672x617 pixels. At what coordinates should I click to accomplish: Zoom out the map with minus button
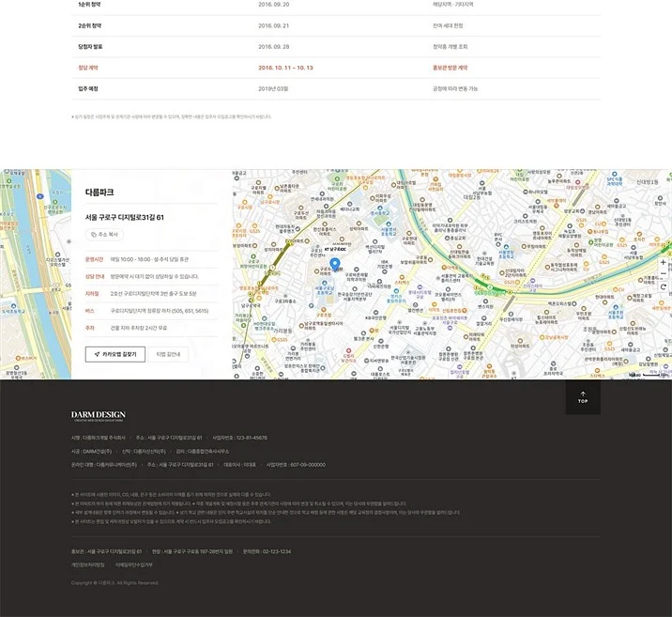click(x=663, y=274)
